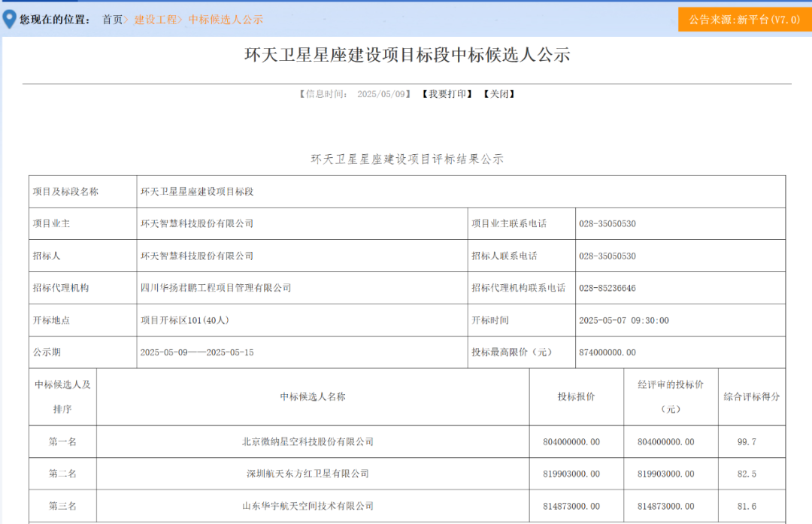Viewport: 812px width, 524px height.
Task: Click 深圳航天东方红卫星有限公司 candidate name
Action: click(x=308, y=474)
